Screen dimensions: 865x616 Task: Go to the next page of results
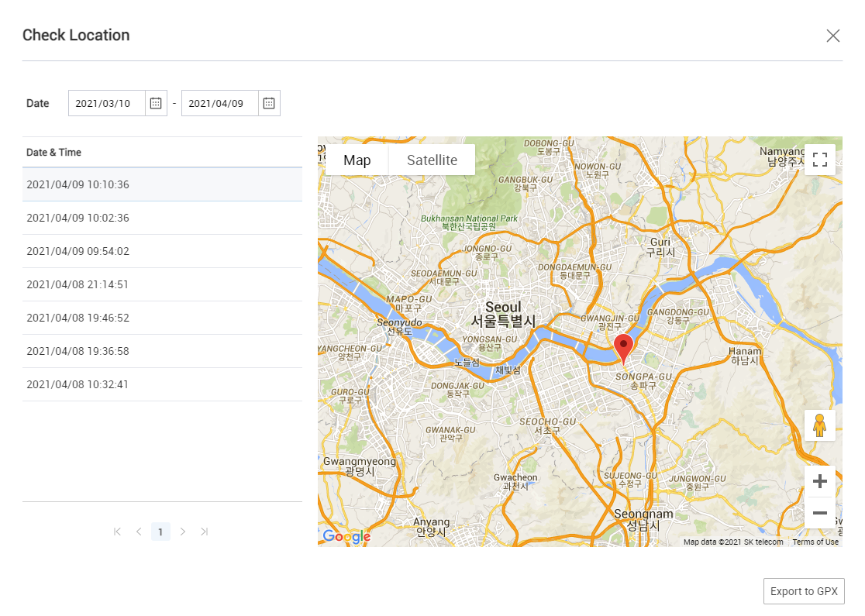tap(183, 532)
